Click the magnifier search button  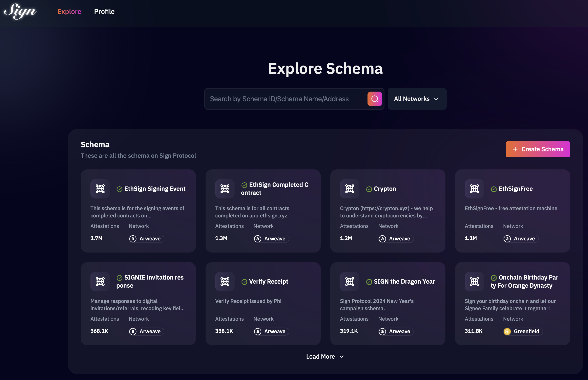pos(375,99)
